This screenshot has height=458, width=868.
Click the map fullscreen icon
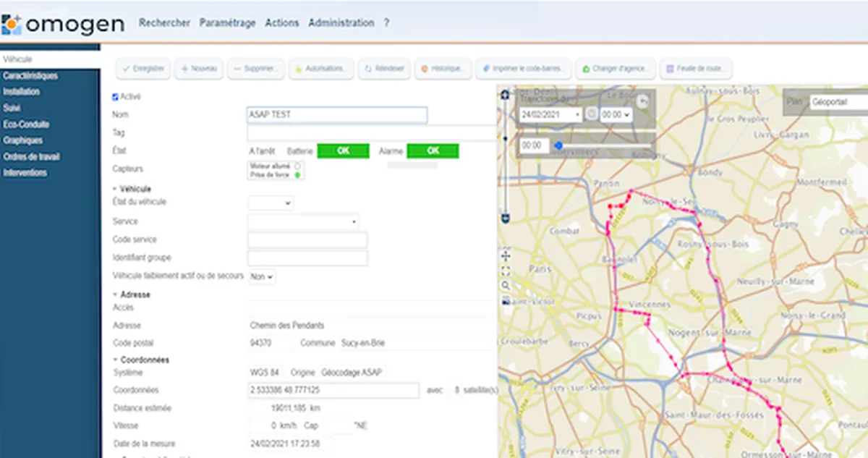tap(505, 271)
